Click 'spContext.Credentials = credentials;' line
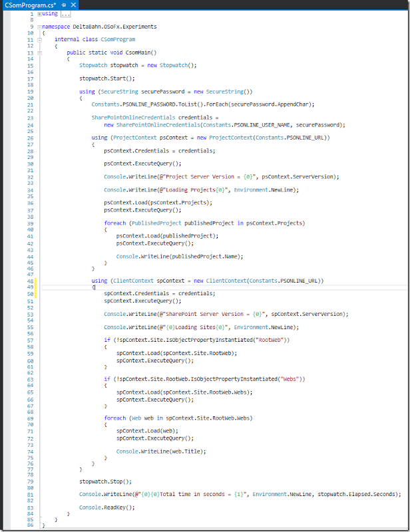The image size is (410, 532). 160,293
